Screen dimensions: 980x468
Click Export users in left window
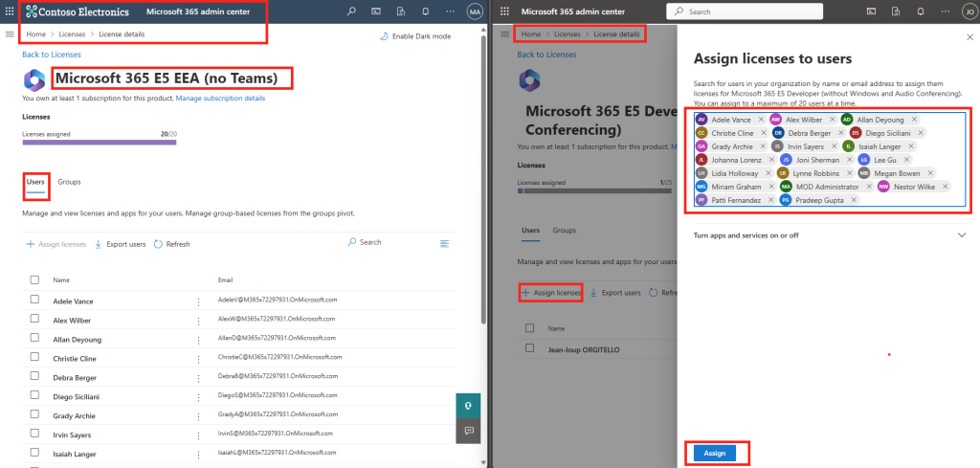coord(120,244)
